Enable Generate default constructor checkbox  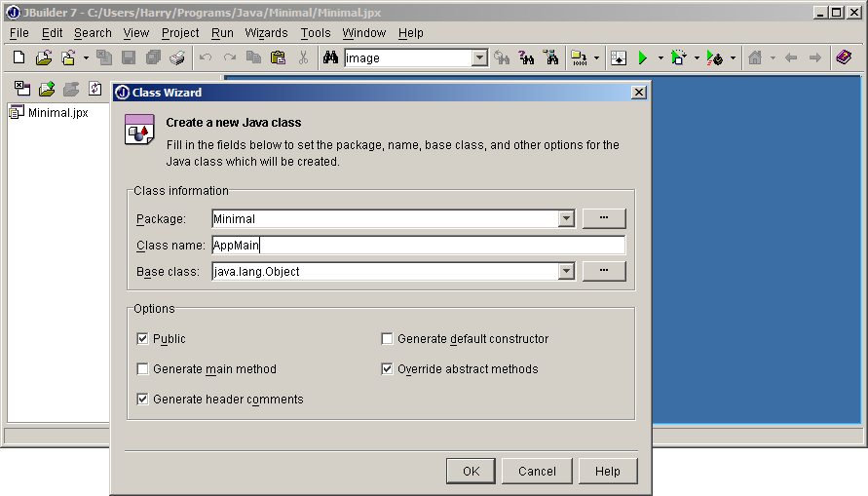click(x=387, y=339)
